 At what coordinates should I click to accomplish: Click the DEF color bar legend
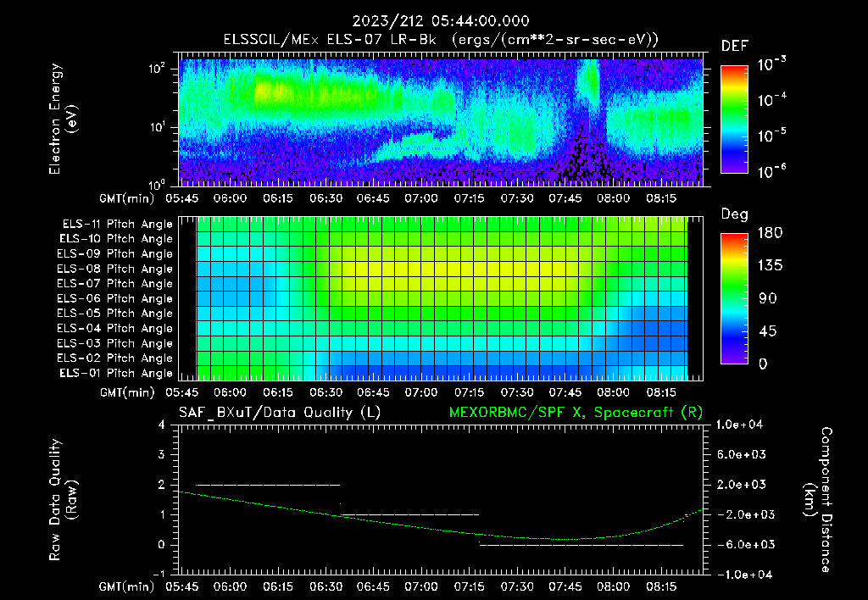[x=734, y=119]
